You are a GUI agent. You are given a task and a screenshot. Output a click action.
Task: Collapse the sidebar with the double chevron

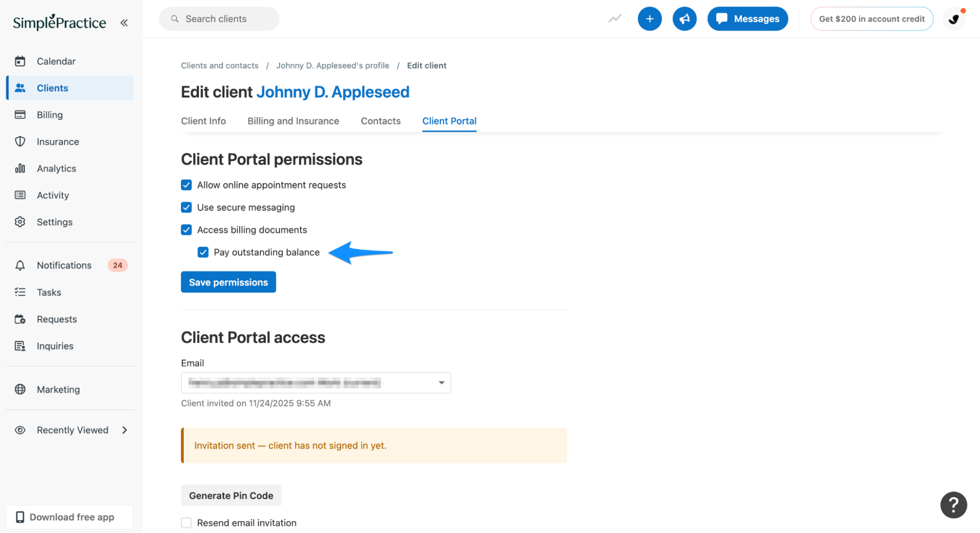point(124,23)
